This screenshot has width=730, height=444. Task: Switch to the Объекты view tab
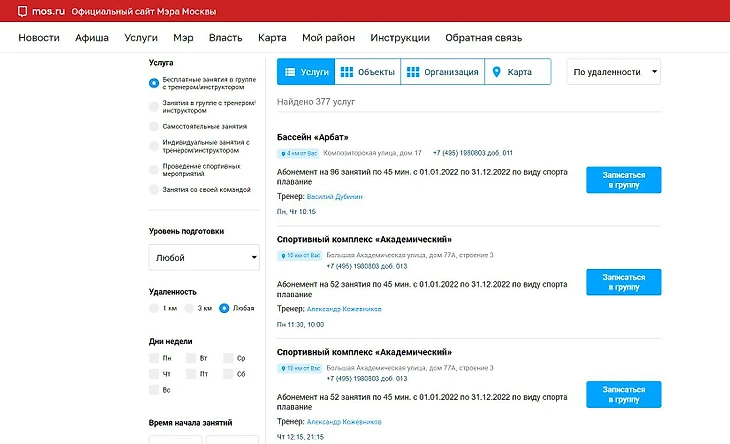(x=368, y=72)
